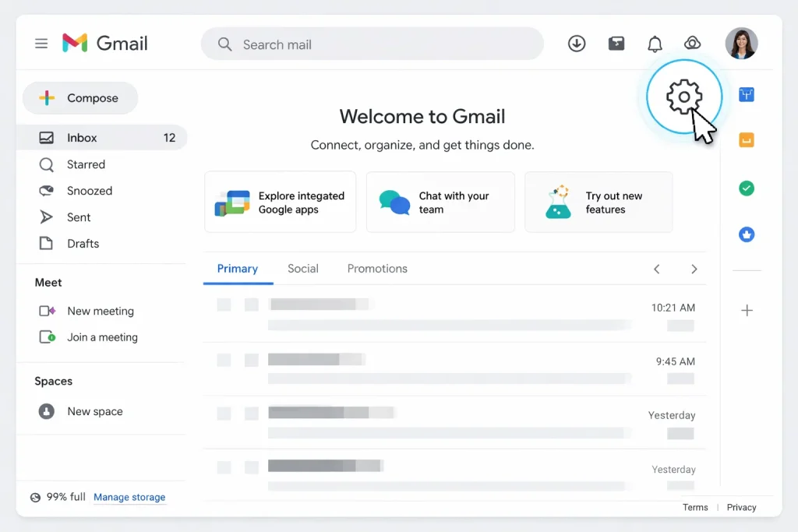Click the Search mail field
798x532 pixels.
373,44
